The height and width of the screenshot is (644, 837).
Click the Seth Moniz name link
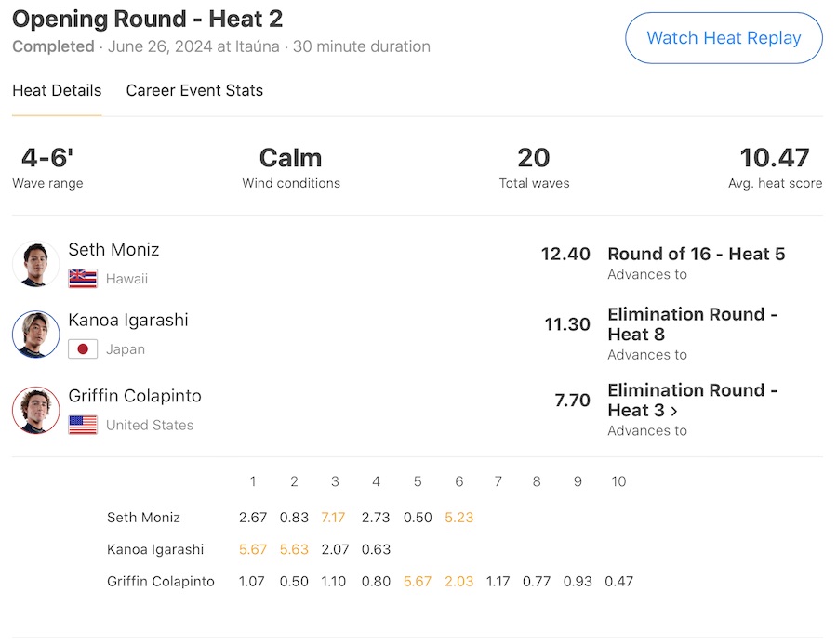[x=113, y=249]
